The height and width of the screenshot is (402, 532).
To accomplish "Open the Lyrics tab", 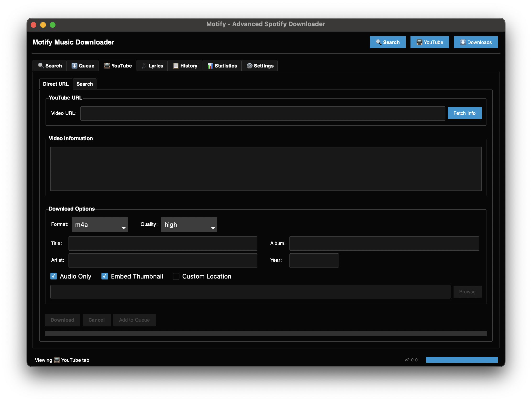I will click(152, 66).
